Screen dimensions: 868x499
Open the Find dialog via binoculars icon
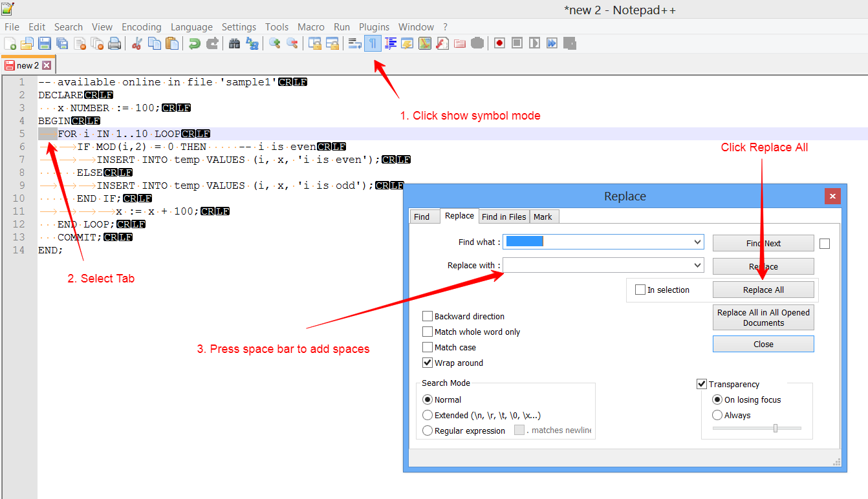pyautogui.click(x=235, y=43)
